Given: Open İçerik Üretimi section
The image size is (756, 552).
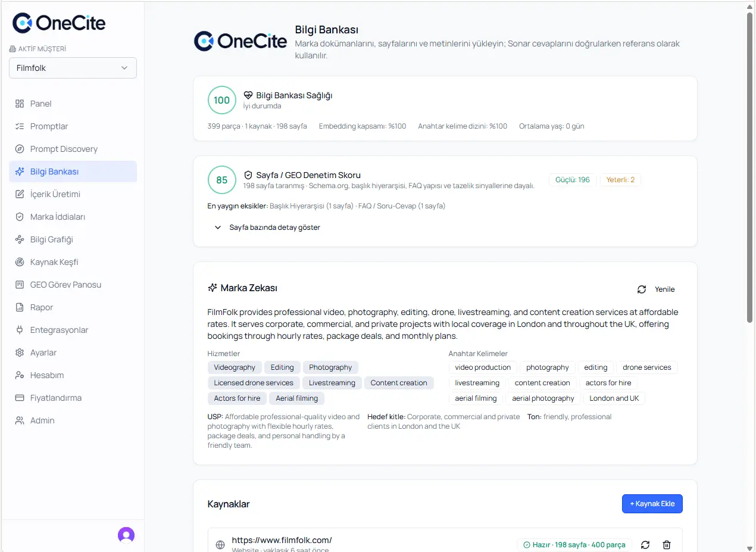Looking at the screenshot, I should pyautogui.click(x=73, y=194).
